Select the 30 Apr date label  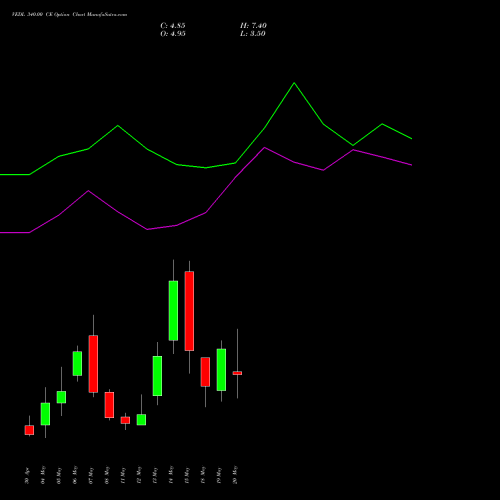pyautogui.click(x=27, y=475)
